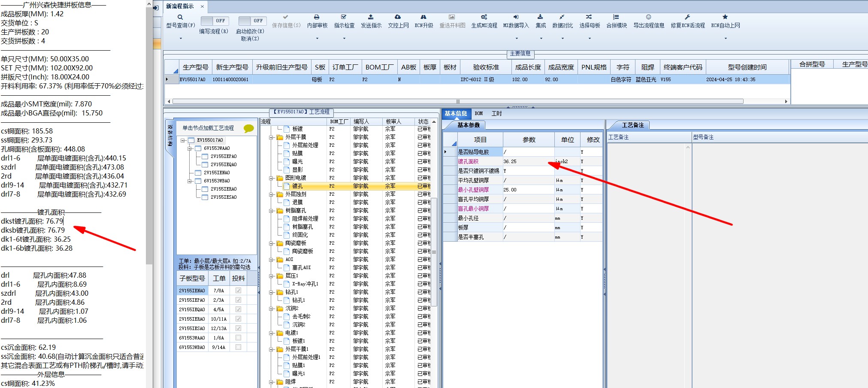
Task: Open the 型号查询(F) search tool
Action: tap(180, 17)
